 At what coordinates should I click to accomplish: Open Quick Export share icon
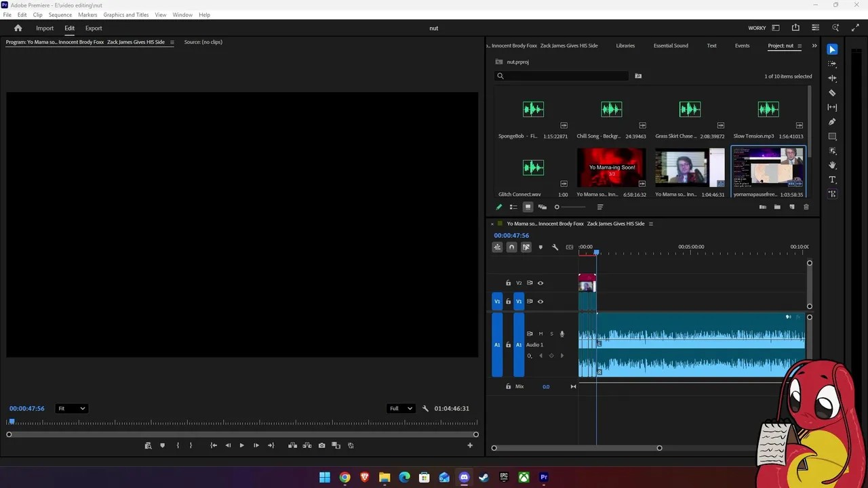pos(795,28)
